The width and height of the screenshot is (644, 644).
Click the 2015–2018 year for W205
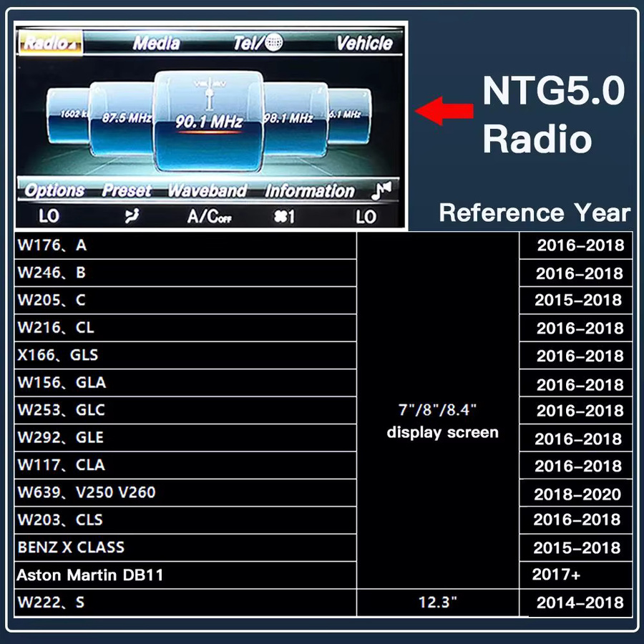click(x=576, y=301)
